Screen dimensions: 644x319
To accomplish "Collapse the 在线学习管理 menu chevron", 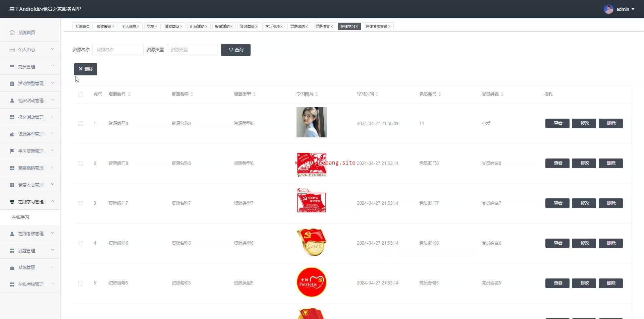I will 52,201.
